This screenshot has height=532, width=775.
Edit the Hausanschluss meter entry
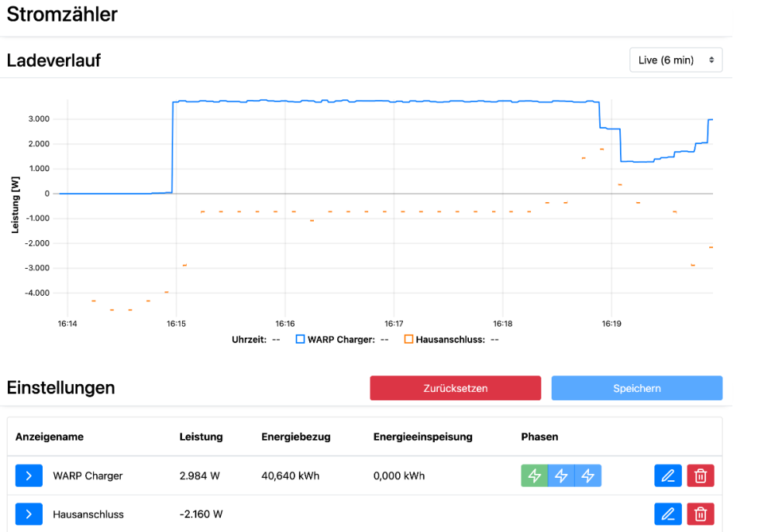click(x=668, y=513)
